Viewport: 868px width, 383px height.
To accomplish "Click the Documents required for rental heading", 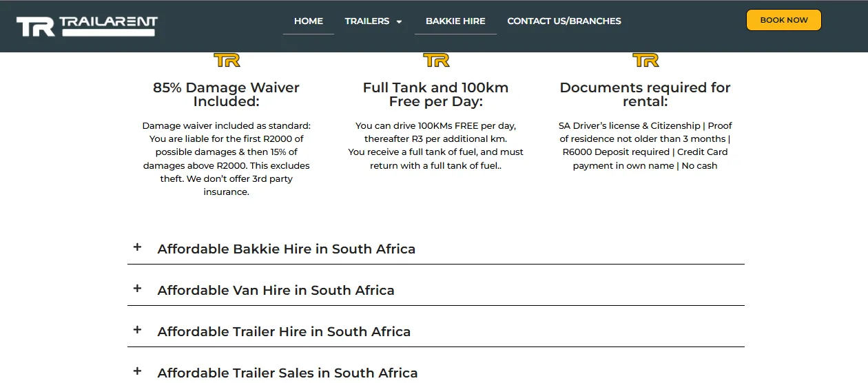I will coord(645,94).
